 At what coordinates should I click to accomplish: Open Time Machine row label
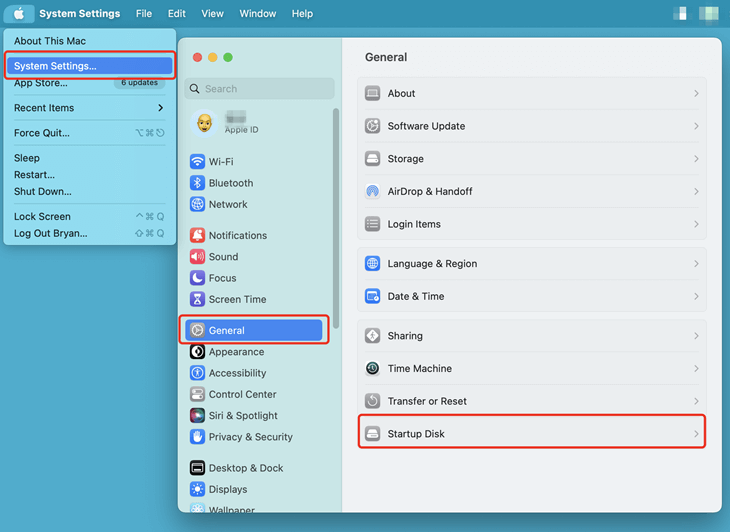(419, 368)
